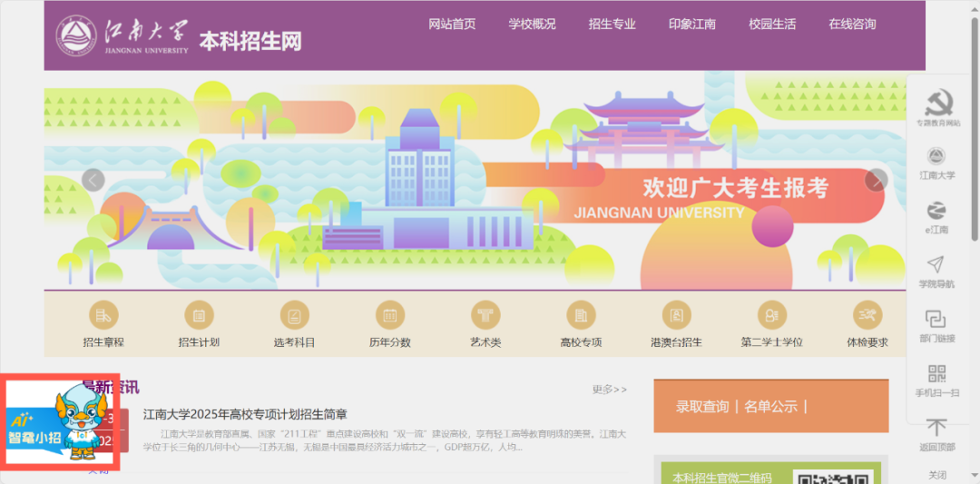The image size is (980, 484).
Task: Open the 校园生活 menu
Action: (772, 25)
